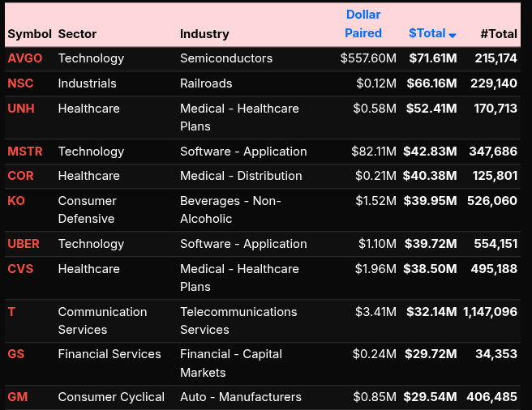
Task: Sort table by Dollar Paired column
Action: coord(363,24)
